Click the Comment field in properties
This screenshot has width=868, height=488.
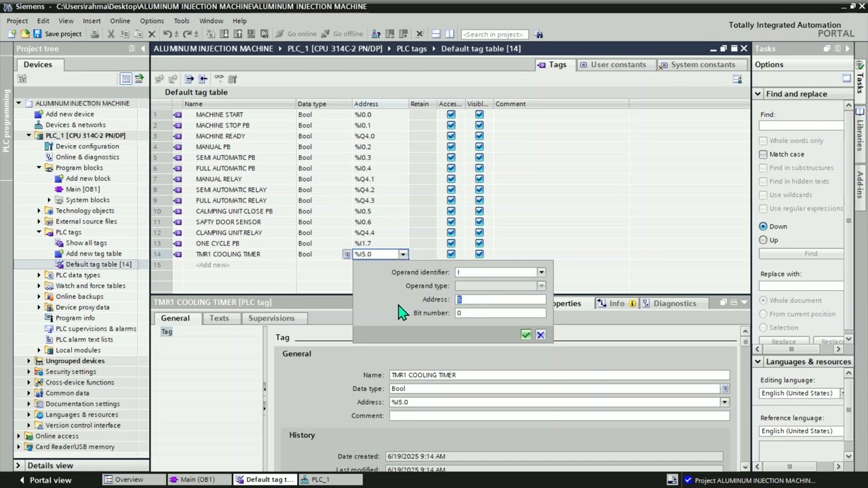[x=559, y=416]
